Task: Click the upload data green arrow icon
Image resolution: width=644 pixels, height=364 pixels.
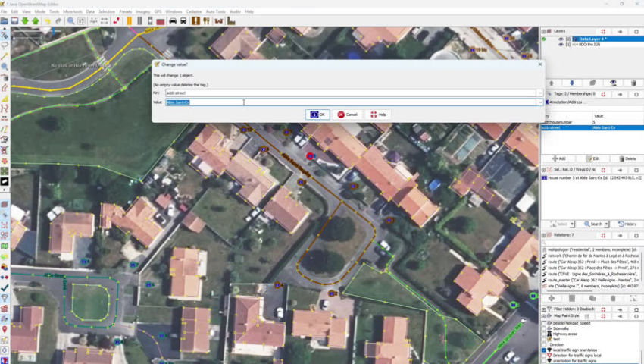Action: (36, 20)
